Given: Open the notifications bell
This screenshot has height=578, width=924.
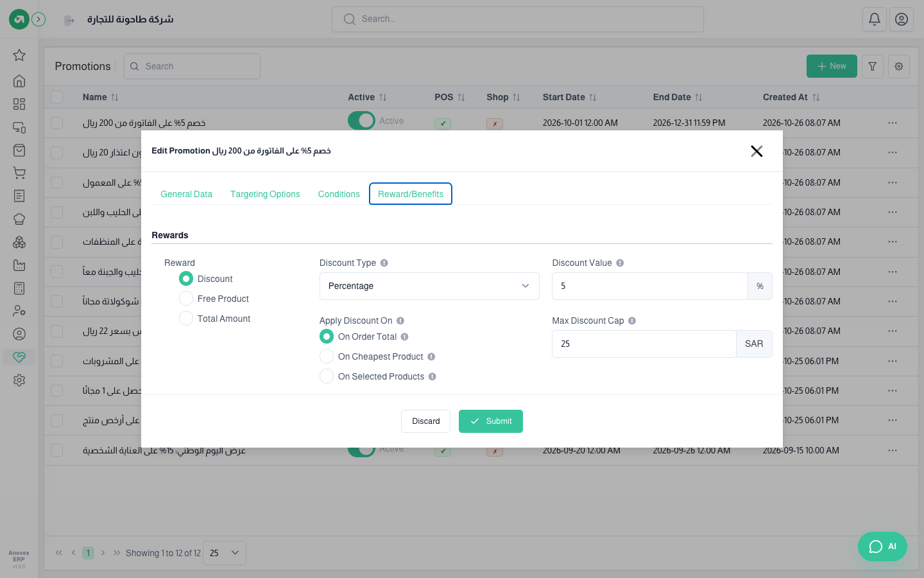Looking at the screenshot, I should click(x=875, y=19).
